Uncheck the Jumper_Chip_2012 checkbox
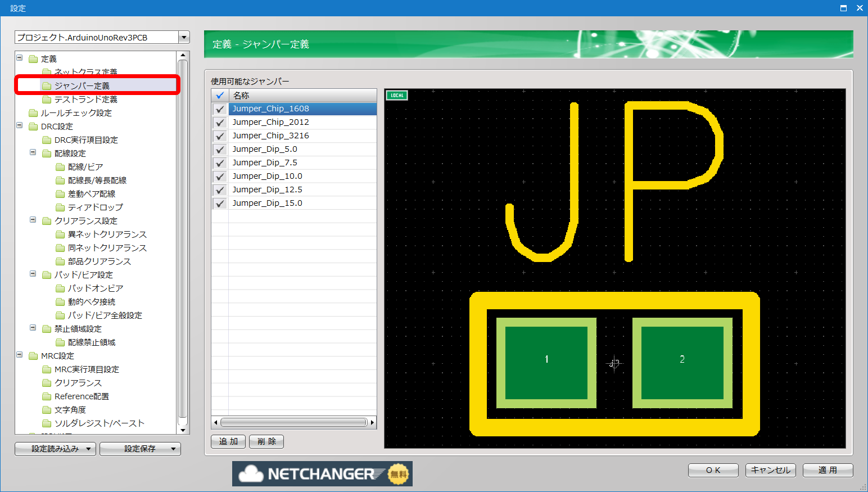The image size is (868, 492). coord(220,123)
